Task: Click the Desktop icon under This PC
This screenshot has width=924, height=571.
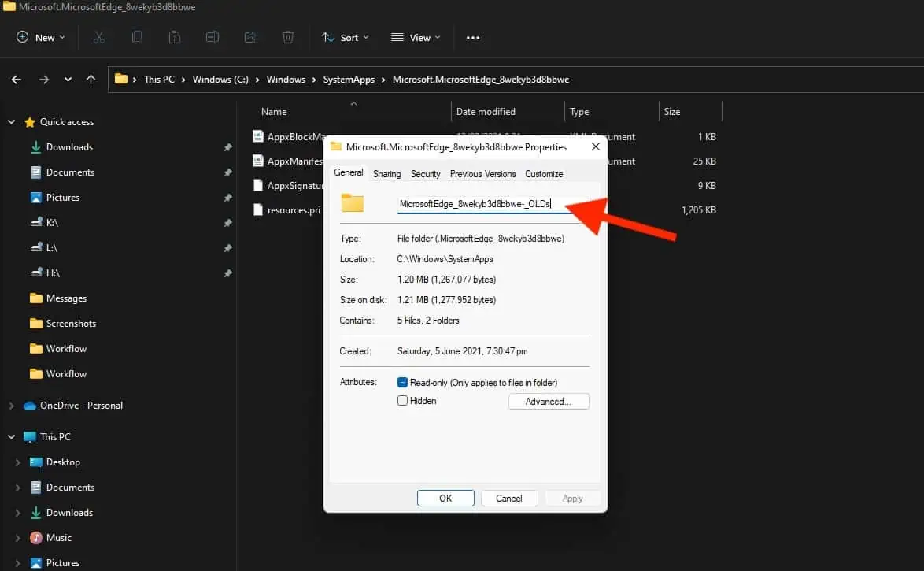Action: coord(36,462)
